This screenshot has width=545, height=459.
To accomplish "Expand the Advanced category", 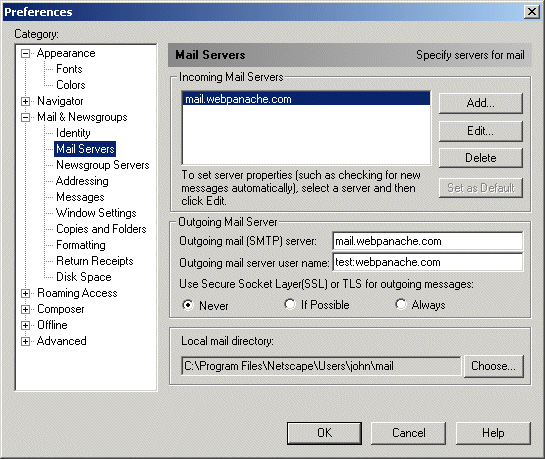I will click(x=25, y=342).
